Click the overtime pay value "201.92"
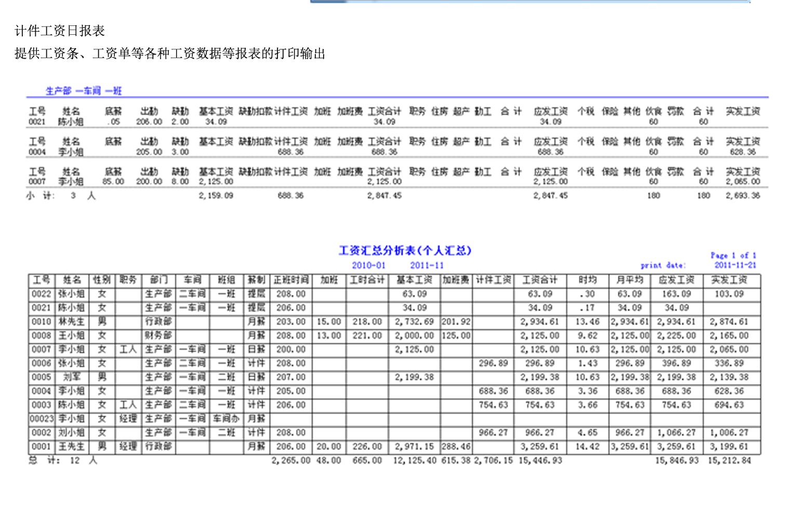The width and height of the screenshot is (812, 517). tap(456, 322)
